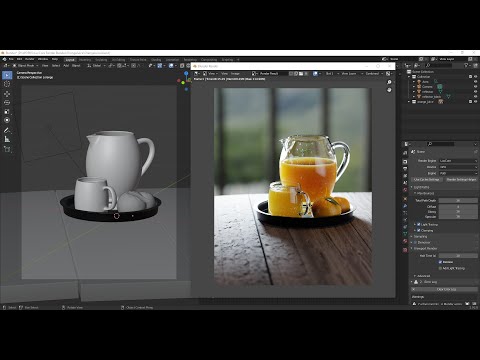This screenshot has height=360, width=480.
Task: Open the Modifiers wrench properties tab
Action: pyautogui.click(x=405, y=206)
